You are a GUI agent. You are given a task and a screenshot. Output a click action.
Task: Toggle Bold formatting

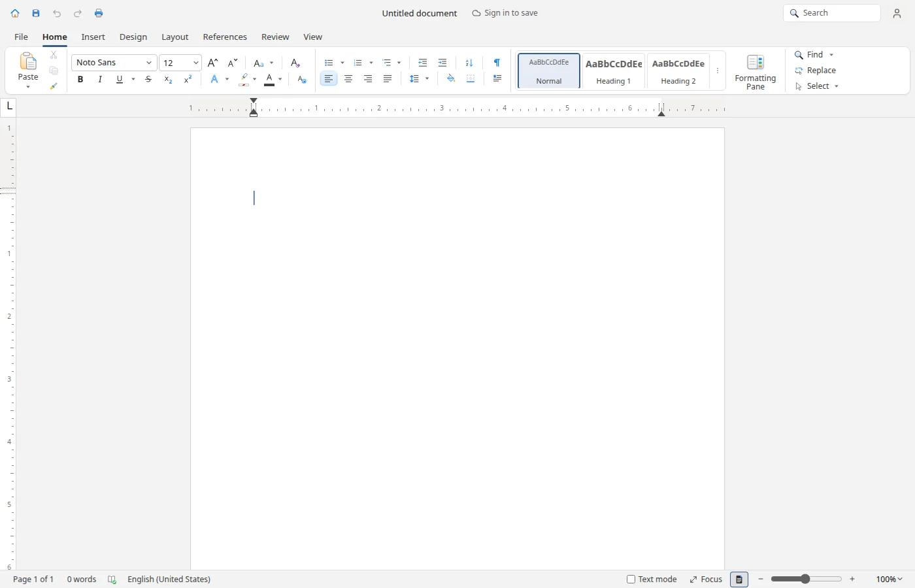click(x=80, y=79)
